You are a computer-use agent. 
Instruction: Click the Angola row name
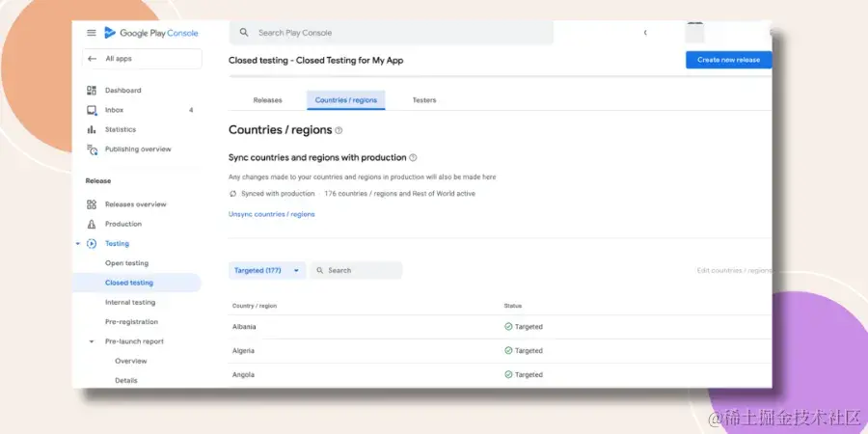pos(244,375)
